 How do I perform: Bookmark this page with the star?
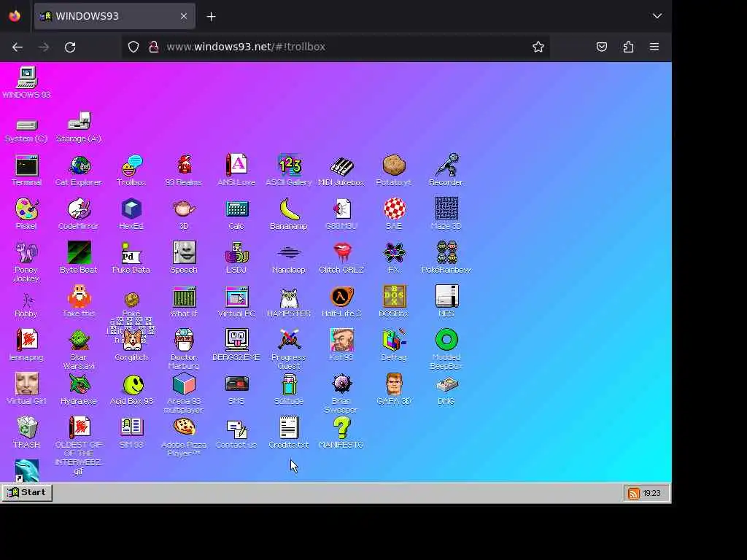[x=538, y=47]
